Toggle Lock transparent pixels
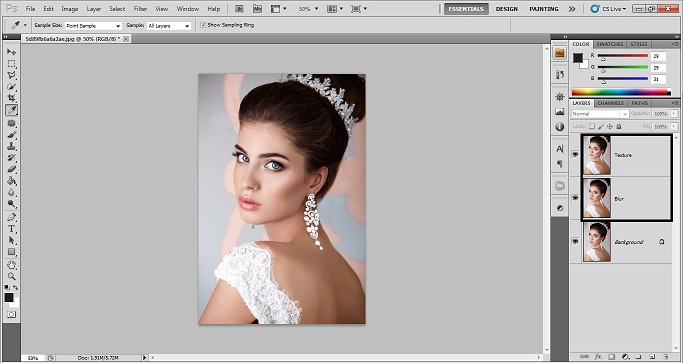Image resolution: width=683 pixels, height=363 pixels. point(592,126)
